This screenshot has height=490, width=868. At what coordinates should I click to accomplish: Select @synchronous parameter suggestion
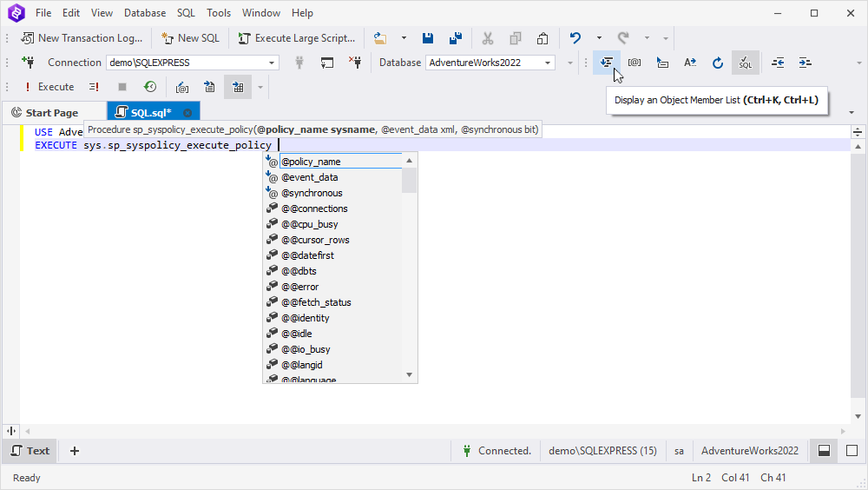point(333,193)
